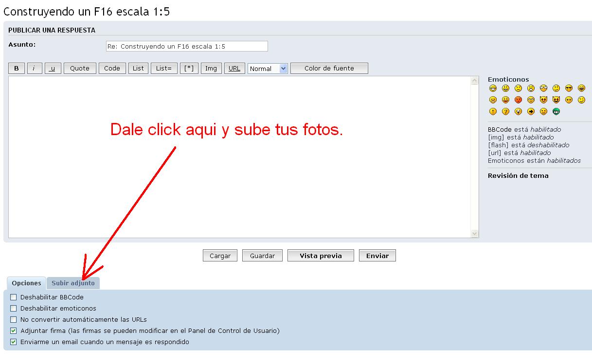Click into the Asunto subject field

pyautogui.click(x=187, y=46)
